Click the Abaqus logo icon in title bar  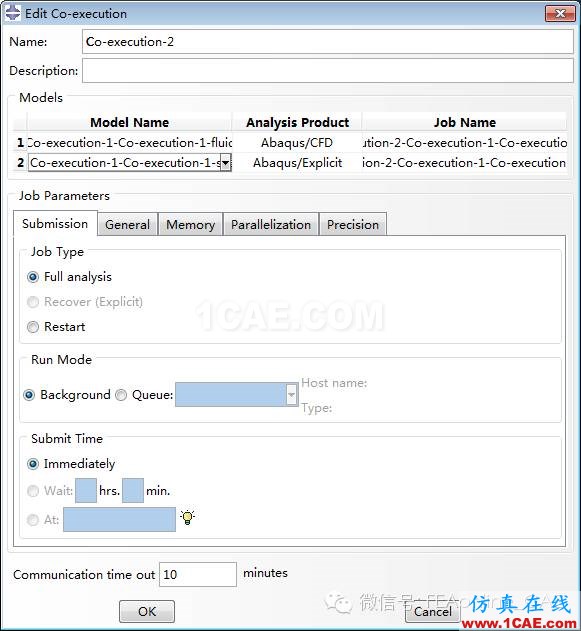click(12, 13)
